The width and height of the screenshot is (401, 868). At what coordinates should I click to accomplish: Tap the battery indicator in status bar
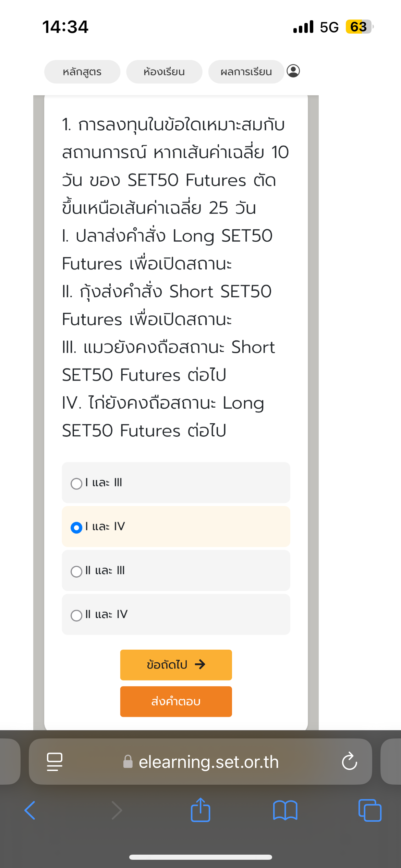point(359,27)
